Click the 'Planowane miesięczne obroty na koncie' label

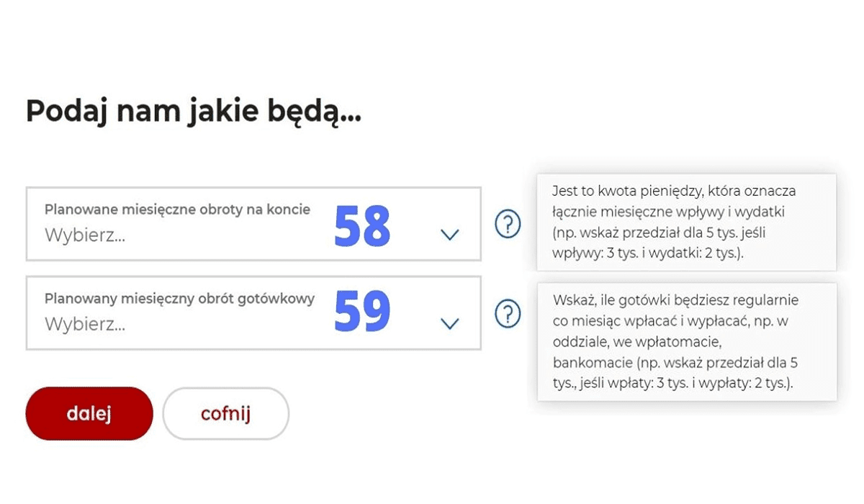pos(177,210)
